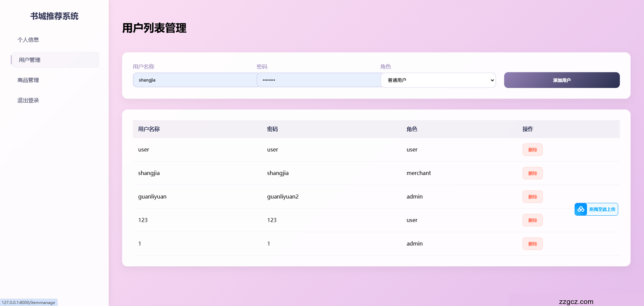Focus the 密码 password field
Viewport: 644px width, 306px height.
tap(319, 80)
